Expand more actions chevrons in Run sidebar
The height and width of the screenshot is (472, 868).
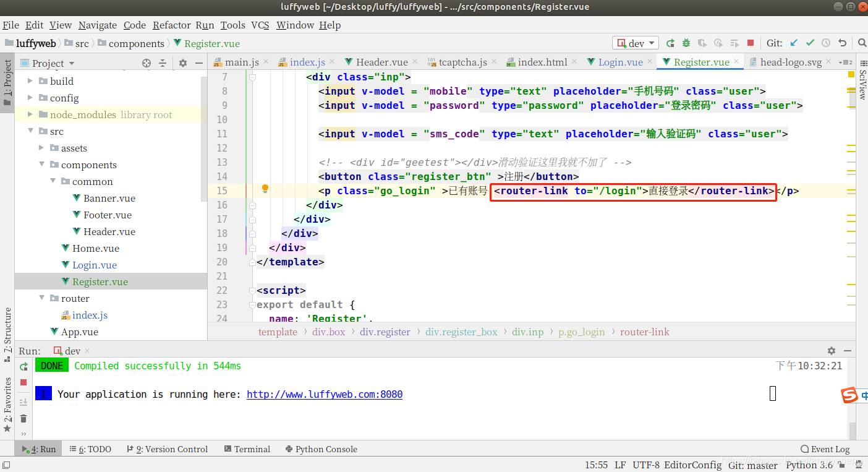click(23, 434)
